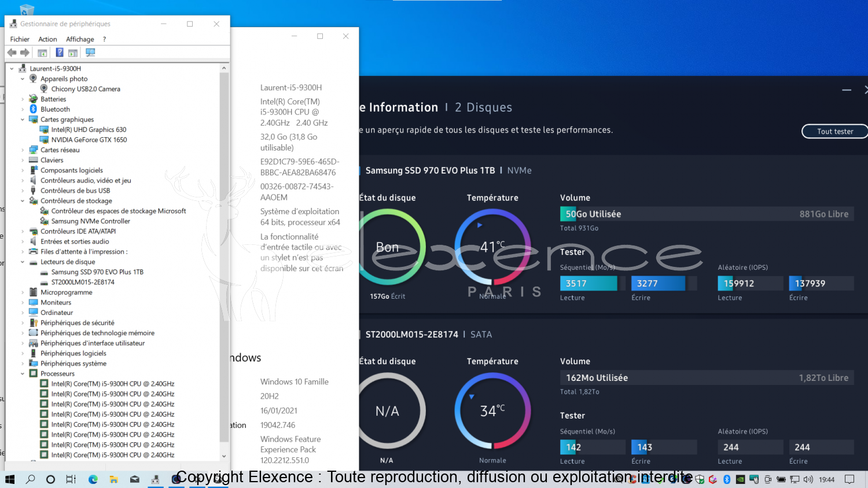Collapse the Lecteurs de disque category

tap(23, 262)
